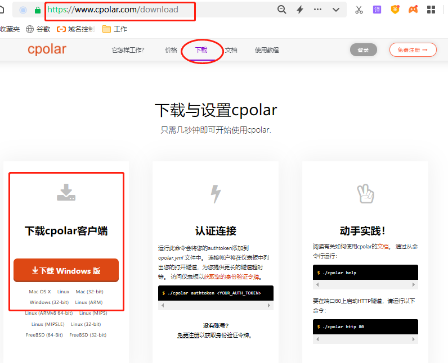Click the 认证连接 heading
Viewport: 448px width, 363px height.
click(215, 231)
